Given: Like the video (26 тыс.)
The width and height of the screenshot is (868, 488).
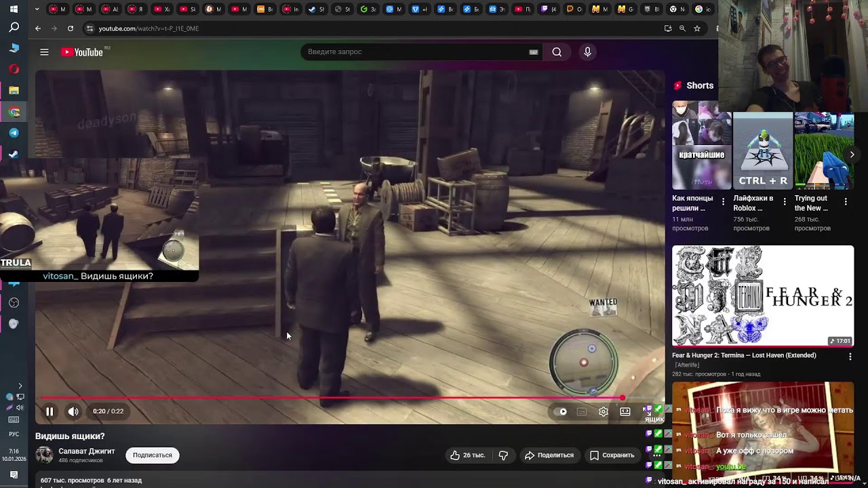Looking at the screenshot, I should tap(468, 455).
